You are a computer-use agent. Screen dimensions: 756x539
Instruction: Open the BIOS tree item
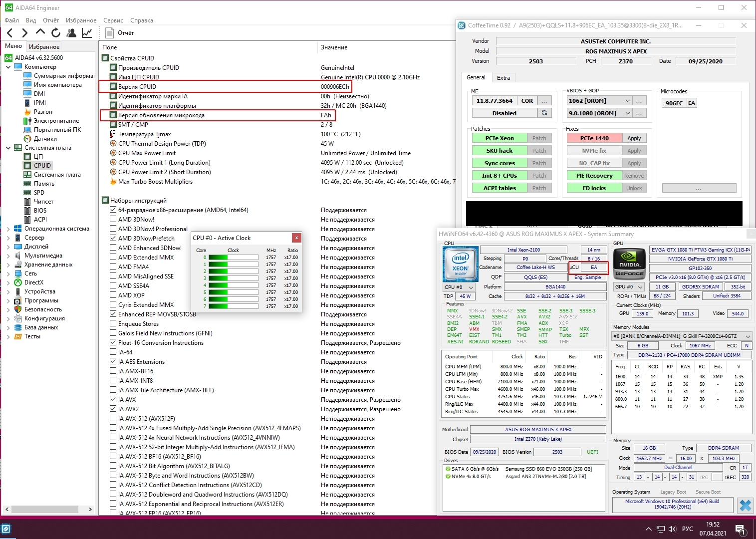(x=40, y=211)
